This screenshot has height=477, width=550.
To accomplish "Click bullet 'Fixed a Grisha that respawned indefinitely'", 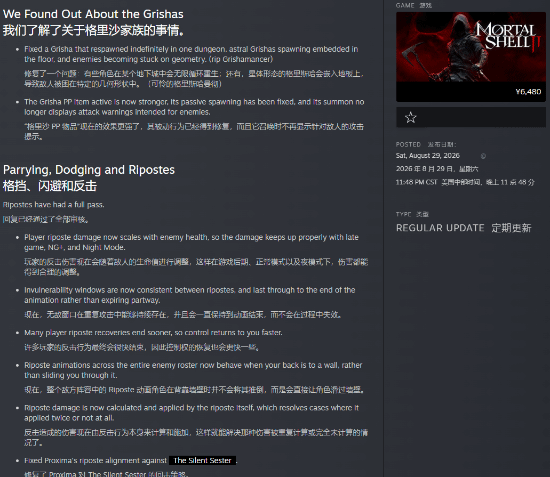I will coord(191,54).
